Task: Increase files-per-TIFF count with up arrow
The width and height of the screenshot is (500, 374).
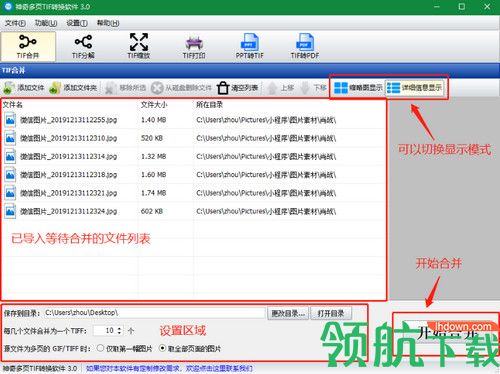Action: [120, 328]
